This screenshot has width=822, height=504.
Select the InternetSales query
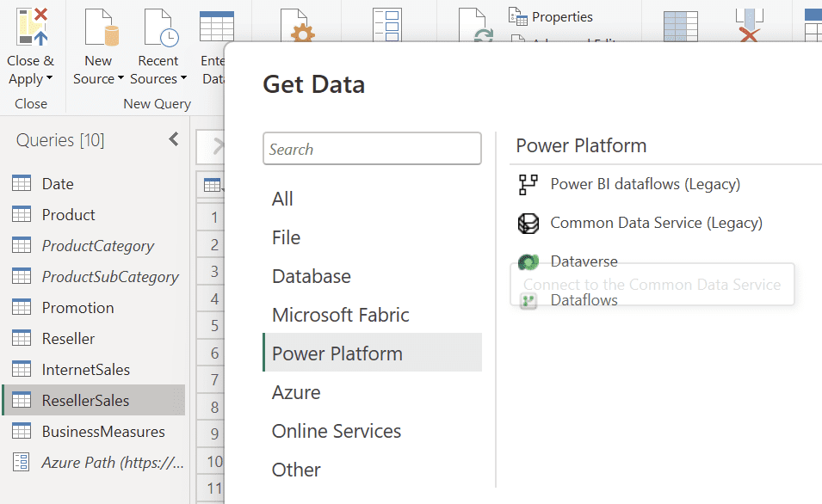click(x=86, y=370)
